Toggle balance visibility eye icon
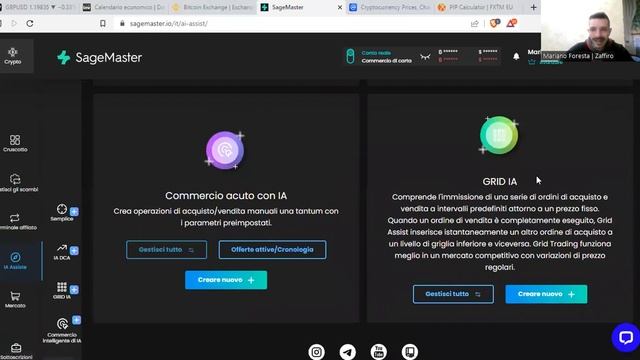The height and width of the screenshot is (360, 640). click(425, 57)
